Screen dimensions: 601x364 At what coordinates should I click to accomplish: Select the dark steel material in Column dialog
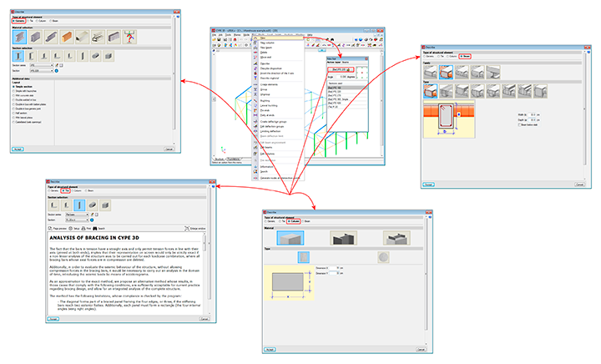click(x=343, y=238)
